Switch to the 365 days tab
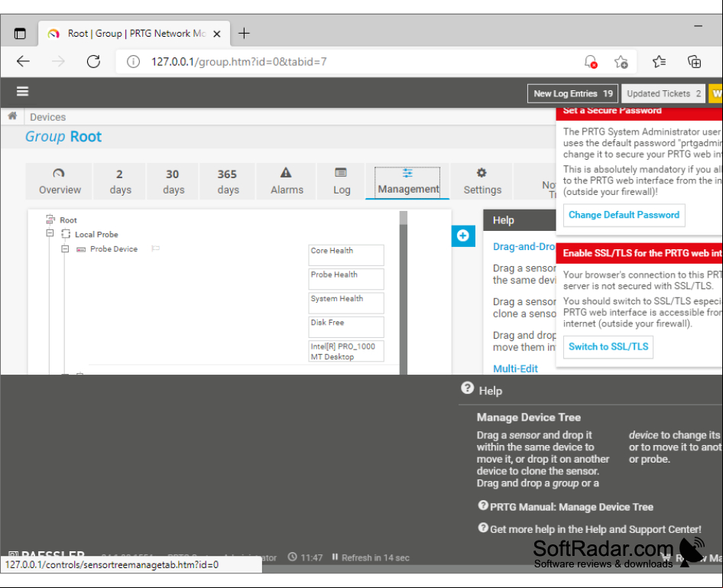The image size is (723, 588). pyautogui.click(x=227, y=181)
